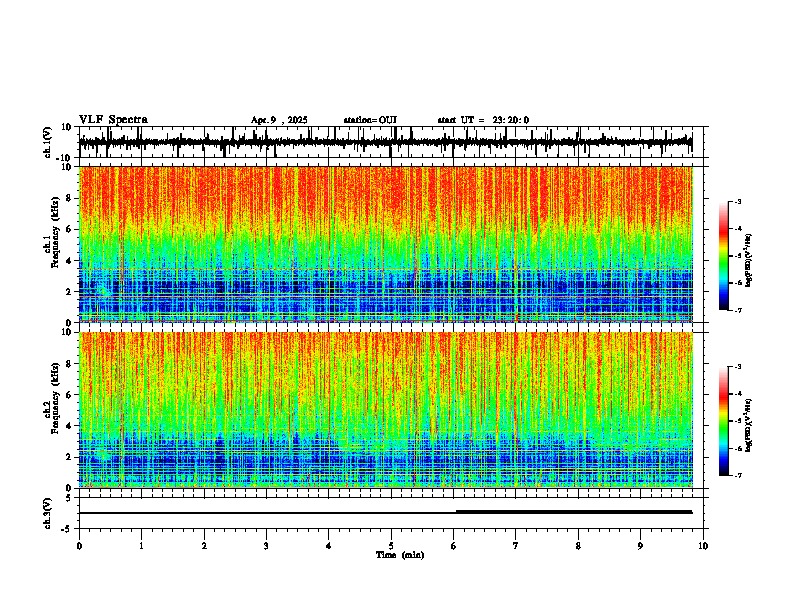This screenshot has height=612, width=792.
Task: Click the "Time (min)" axis title
Action: (400, 555)
